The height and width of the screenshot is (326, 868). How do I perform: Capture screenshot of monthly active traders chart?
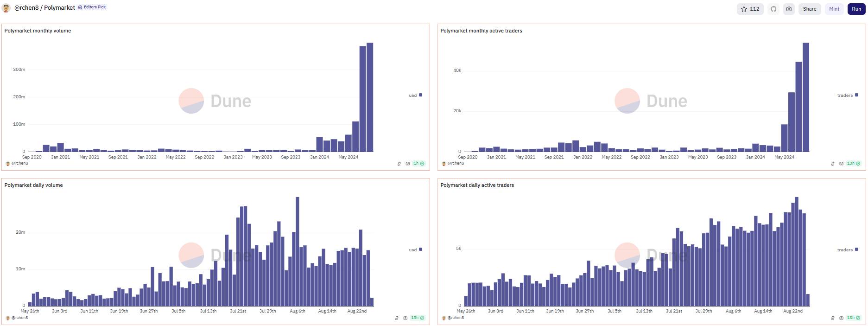point(841,164)
